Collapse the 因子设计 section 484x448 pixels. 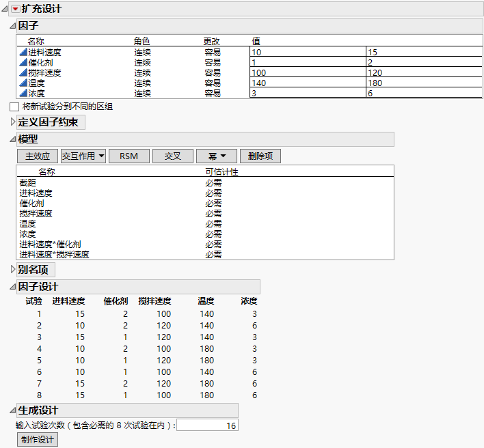click(x=13, y=287)
